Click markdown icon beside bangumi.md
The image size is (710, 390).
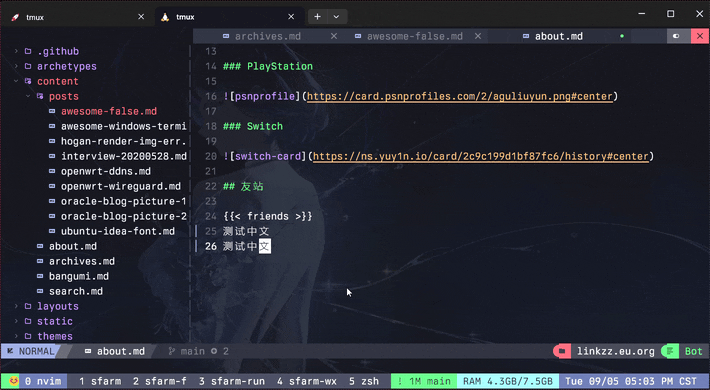40,276
